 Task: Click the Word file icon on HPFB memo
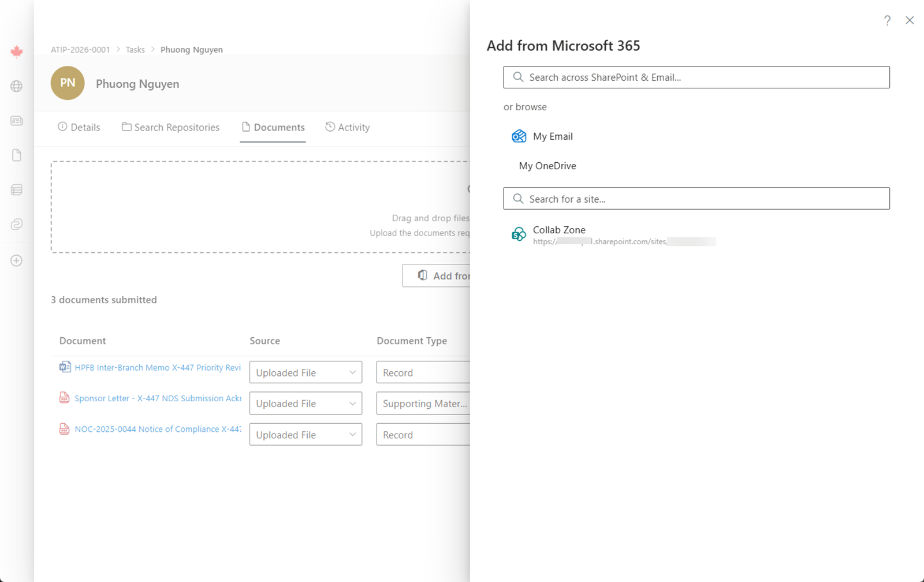65,367
